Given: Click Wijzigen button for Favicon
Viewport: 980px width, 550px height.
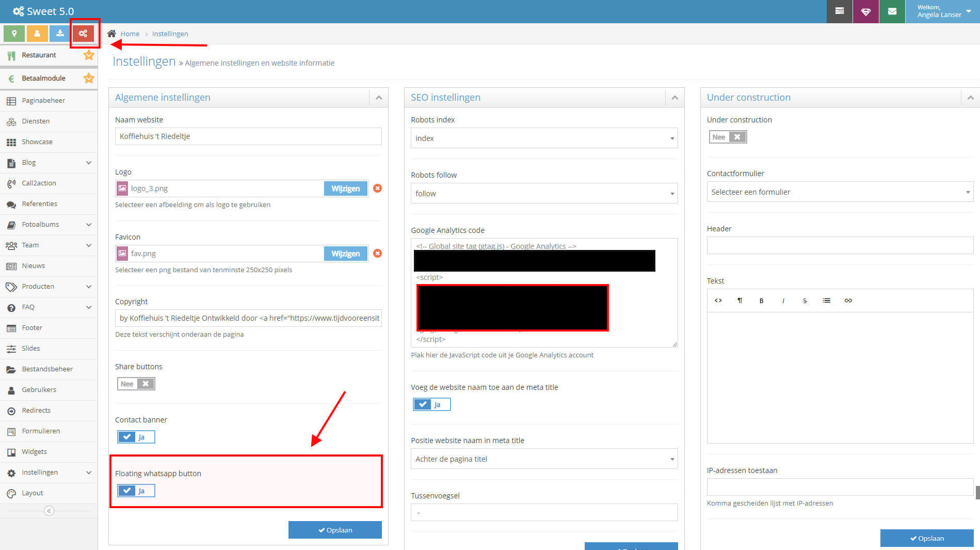Looking at the screenshot, I should (345, 254).
